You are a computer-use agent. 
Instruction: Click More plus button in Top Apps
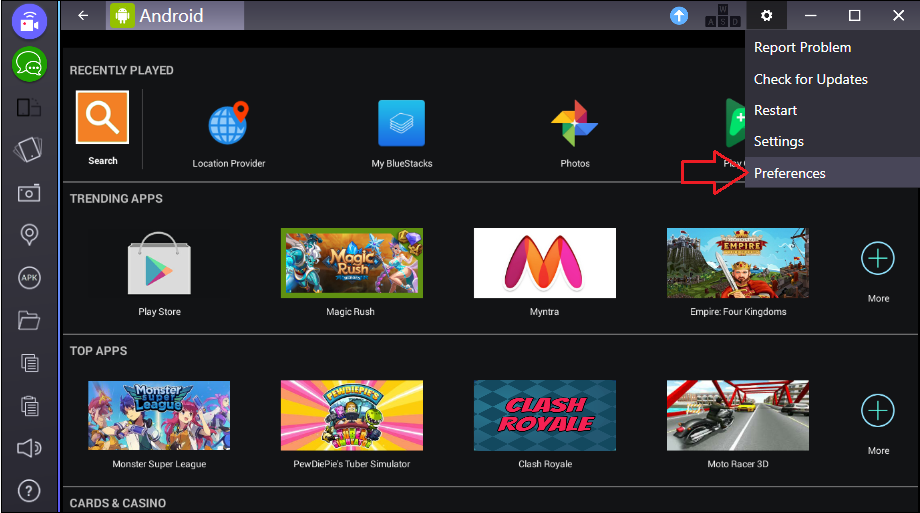[878, 410]
